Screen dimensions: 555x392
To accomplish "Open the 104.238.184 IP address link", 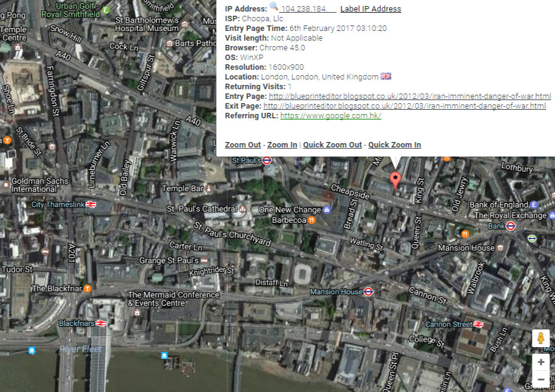I will (x=308, y=9).
